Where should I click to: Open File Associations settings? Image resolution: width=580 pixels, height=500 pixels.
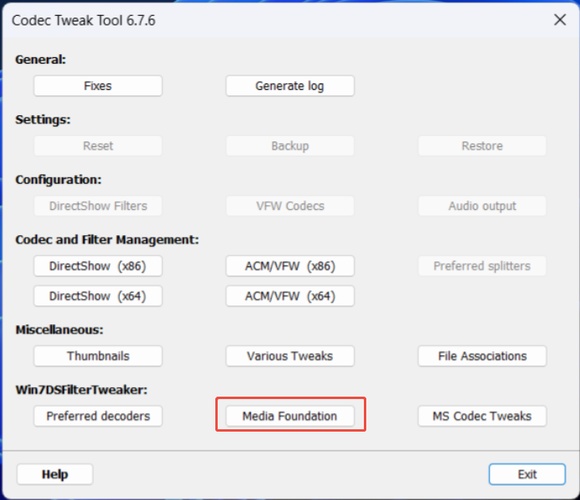click(x=482, y=356)
